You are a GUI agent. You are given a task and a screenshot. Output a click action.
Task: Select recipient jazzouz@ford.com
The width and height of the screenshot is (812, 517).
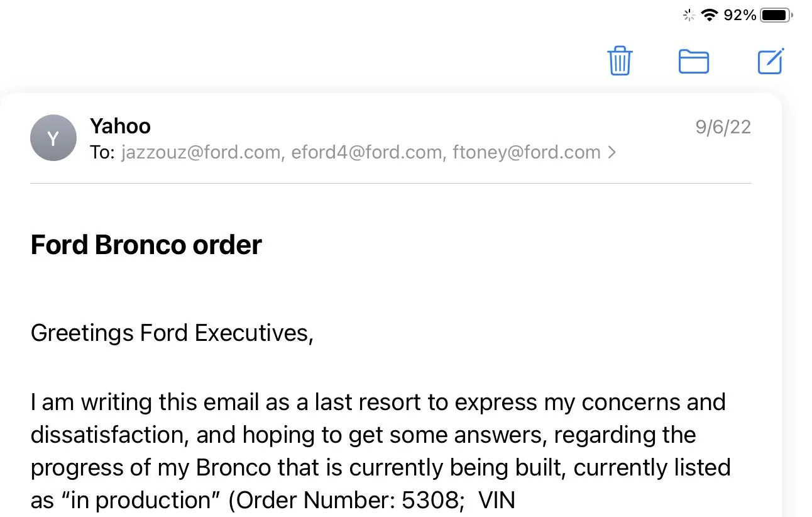pos(200,152)
